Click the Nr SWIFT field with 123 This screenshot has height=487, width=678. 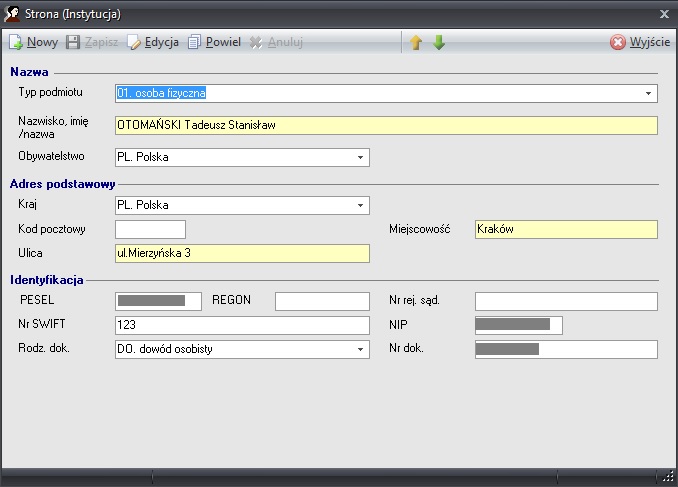click(241, 326)
